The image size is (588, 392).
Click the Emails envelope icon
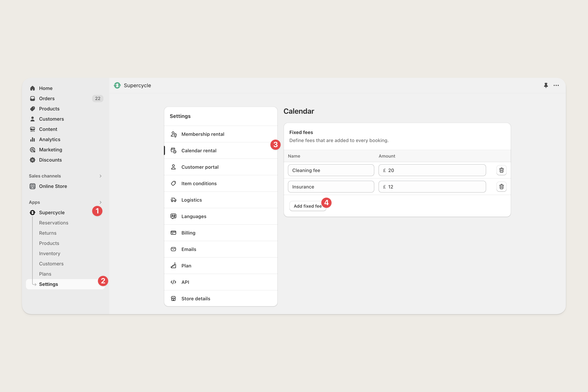tap(173, 249)
